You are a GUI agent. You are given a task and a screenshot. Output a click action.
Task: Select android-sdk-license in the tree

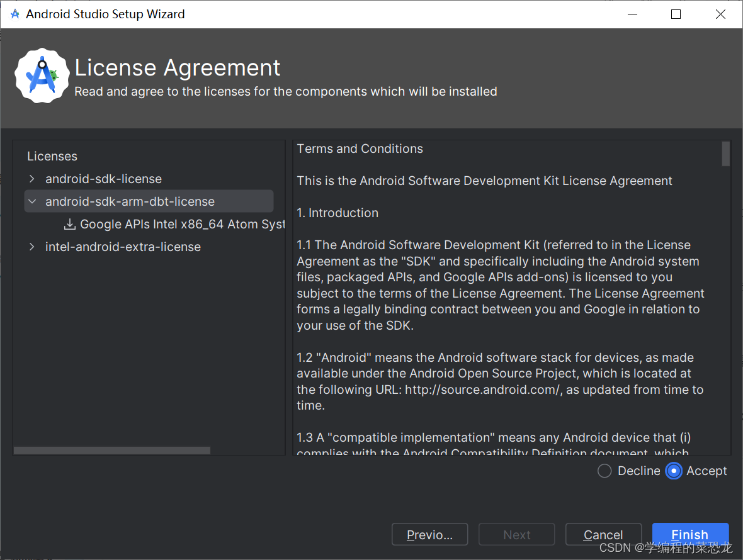pos(103,179)
